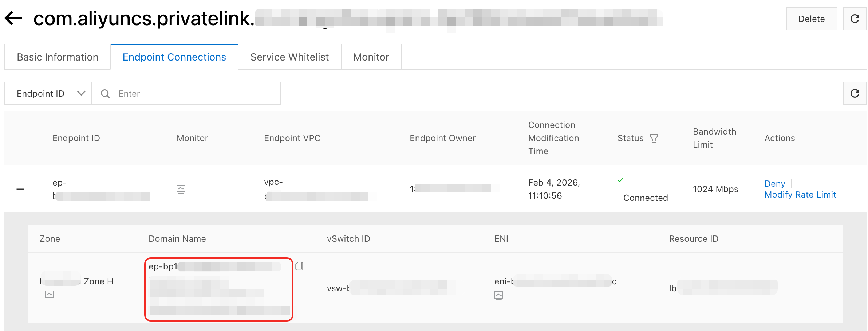Click the Endpoint Owner column header
The image size is (868, 331).
pos(443,138)
